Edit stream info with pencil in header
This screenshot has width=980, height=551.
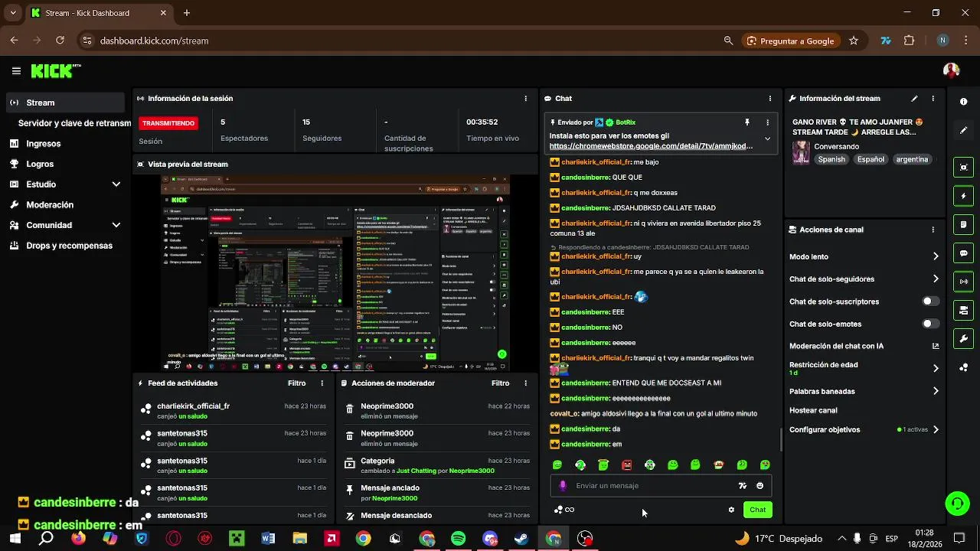pos(914,99)
